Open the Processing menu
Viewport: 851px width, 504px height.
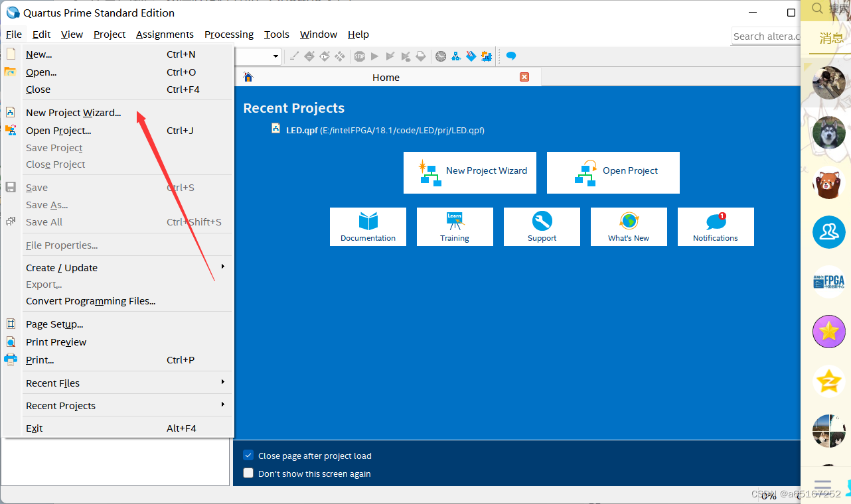pyautogui.click(x=229, y=34)
